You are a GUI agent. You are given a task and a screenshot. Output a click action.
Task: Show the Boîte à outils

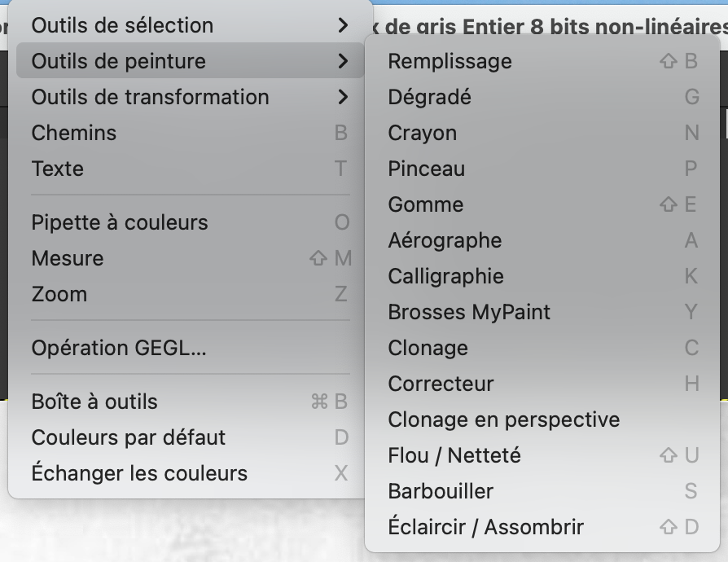point(94,402)
